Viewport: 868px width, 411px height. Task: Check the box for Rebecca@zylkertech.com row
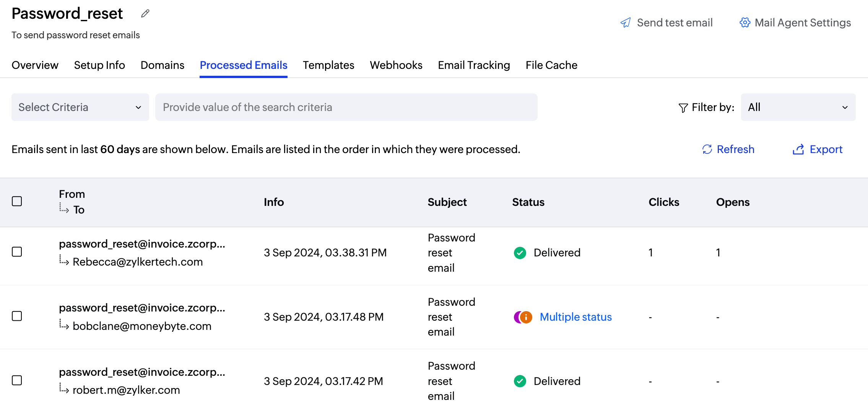click(x=17, y=252)
